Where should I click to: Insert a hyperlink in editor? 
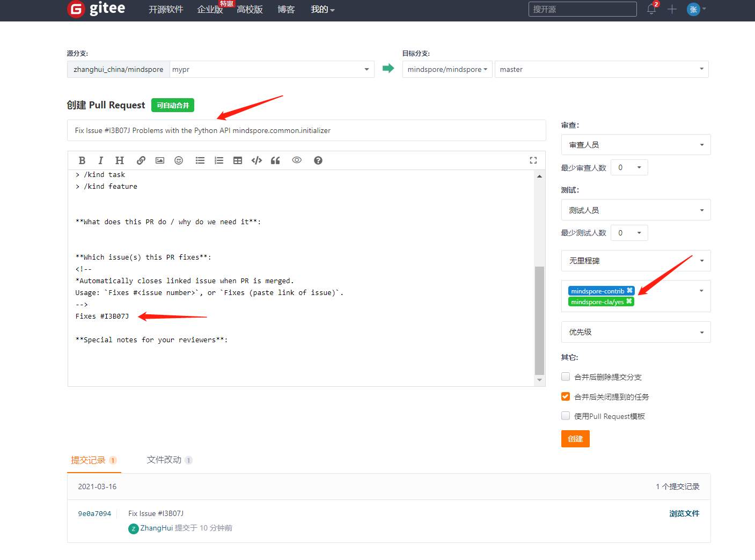[x=141, y=160]
